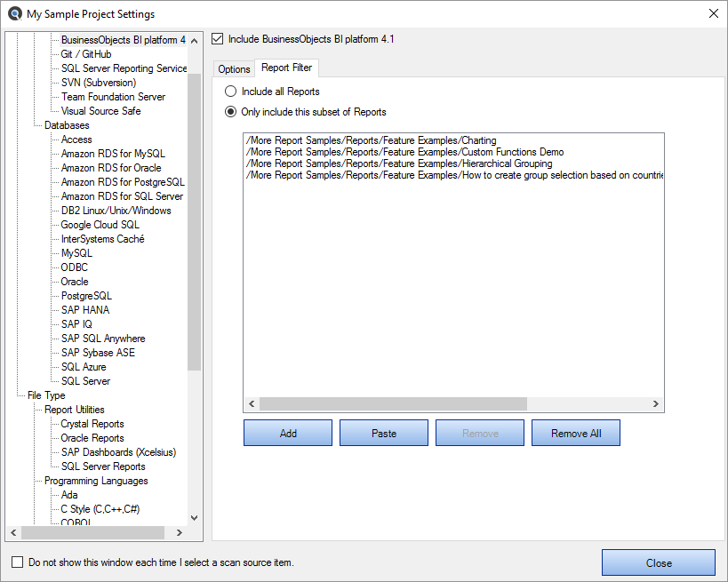
Task: Select the Include all Reports radio button
Action: tap(231, 91)
